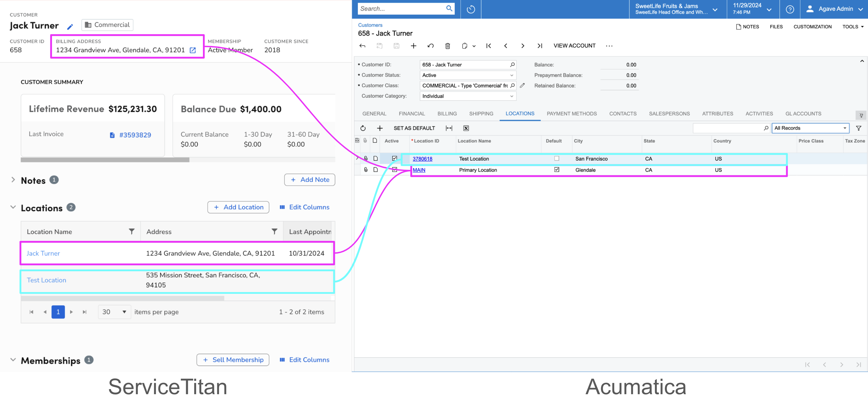Export locations grid to Excel

(466, 128)
